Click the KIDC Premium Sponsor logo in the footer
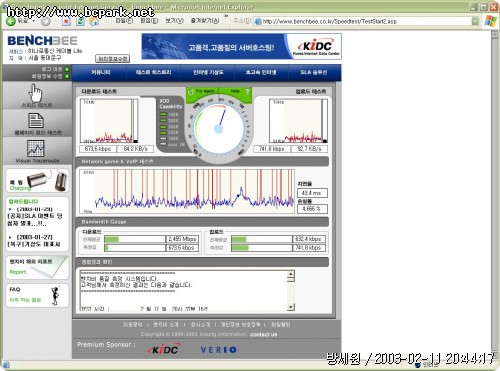 (164, 349)
